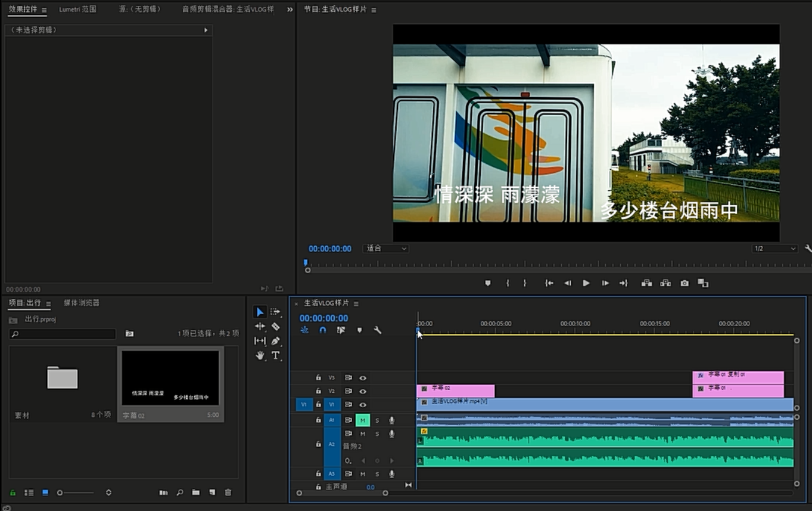Screen dimensions: 812x511
Task: Export a frame with camera icon
Action: click(x=685, y=283)
